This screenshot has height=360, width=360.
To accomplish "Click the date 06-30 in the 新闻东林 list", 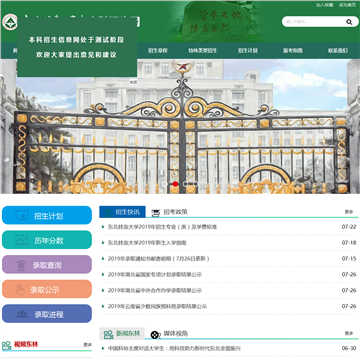I will (349, 348).
